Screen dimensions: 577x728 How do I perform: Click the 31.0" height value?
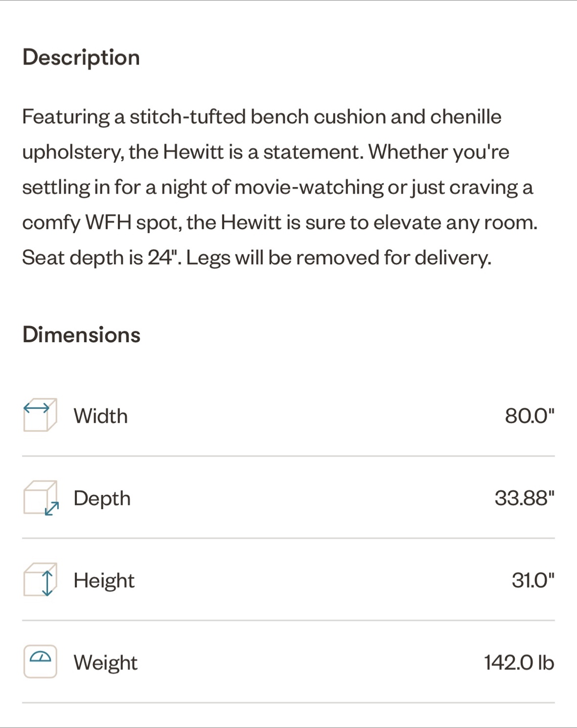coord(533,580)
